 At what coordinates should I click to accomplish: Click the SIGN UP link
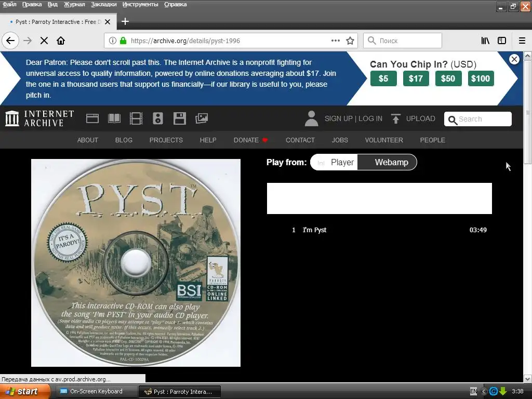point(338,119)
